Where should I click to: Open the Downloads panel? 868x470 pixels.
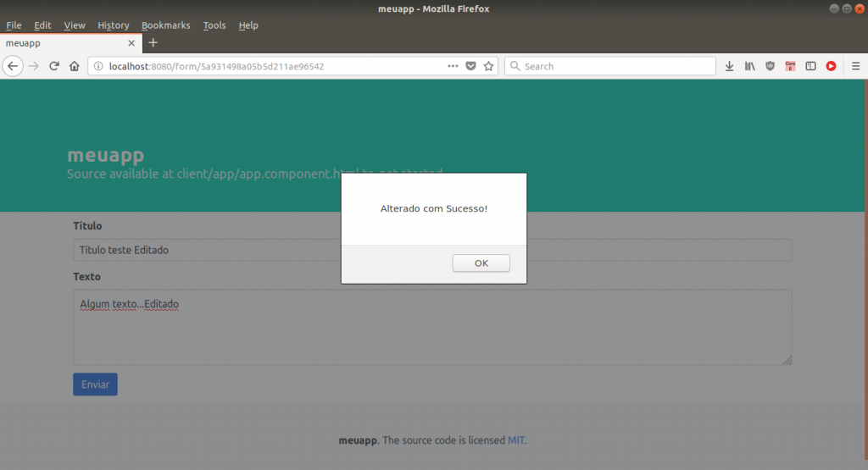(x=729, y=66)
